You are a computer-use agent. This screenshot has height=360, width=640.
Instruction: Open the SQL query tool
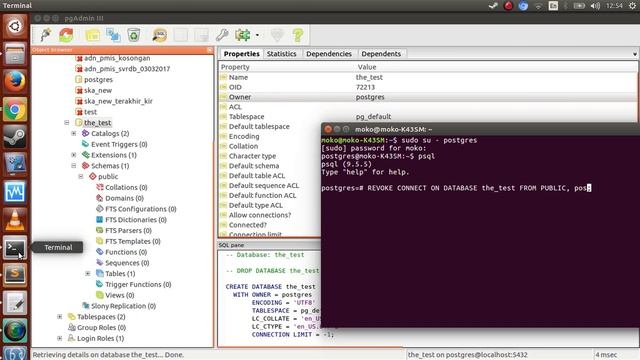point(160,35)
